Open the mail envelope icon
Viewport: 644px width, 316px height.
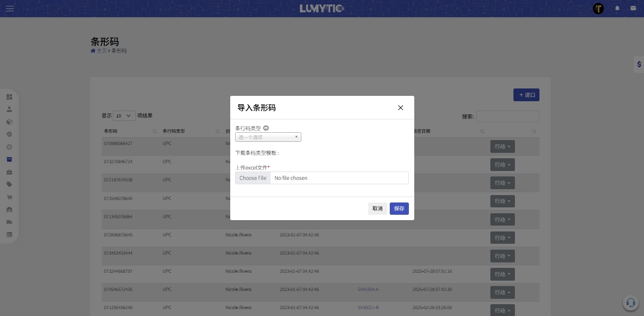[x=633, y=8]
